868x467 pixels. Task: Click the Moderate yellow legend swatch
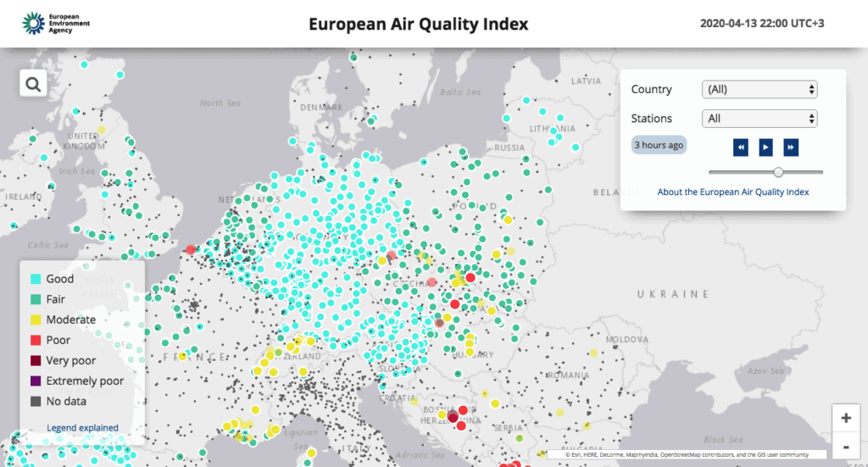[36, 320]
